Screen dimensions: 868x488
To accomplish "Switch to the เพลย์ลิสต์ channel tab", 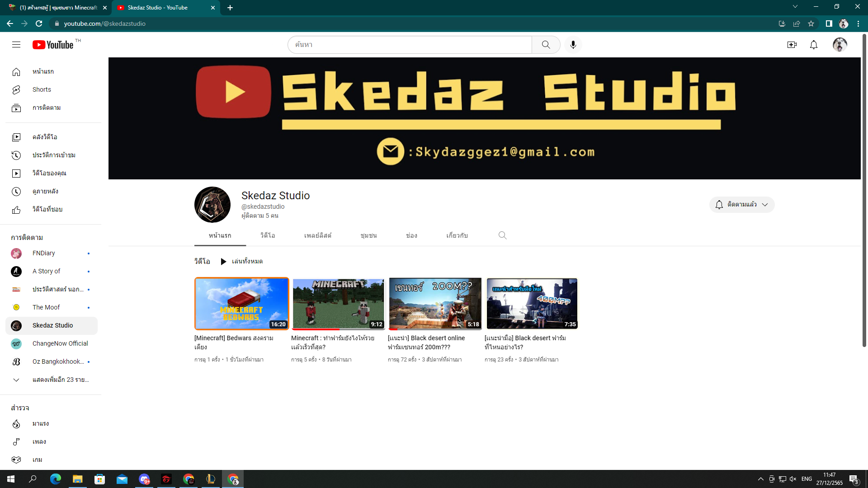I will (x=318, y=235).
